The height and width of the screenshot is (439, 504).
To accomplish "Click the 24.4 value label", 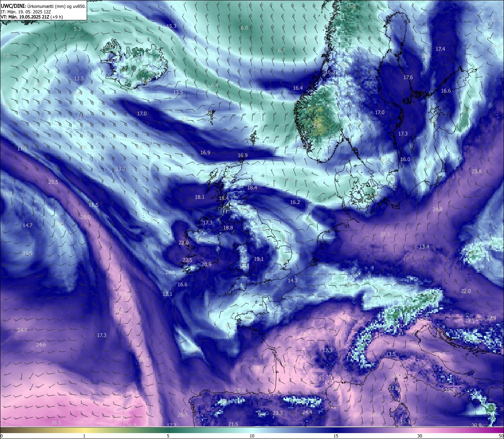I will pyautogui.click(x=307, y=412).
